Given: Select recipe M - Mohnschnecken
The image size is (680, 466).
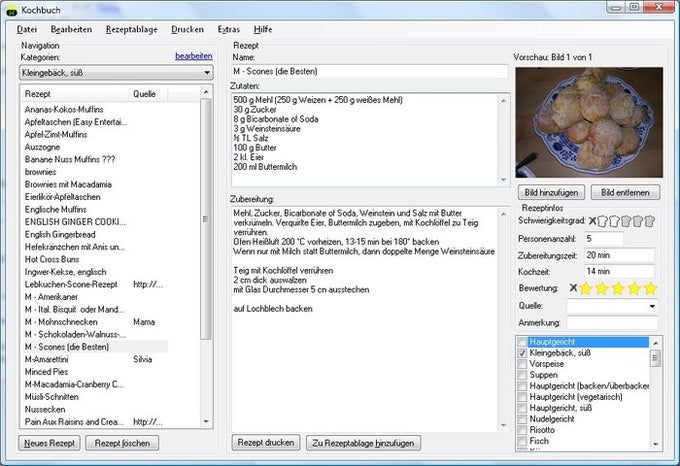Looking at the screenshot, I should pos(61,322).
